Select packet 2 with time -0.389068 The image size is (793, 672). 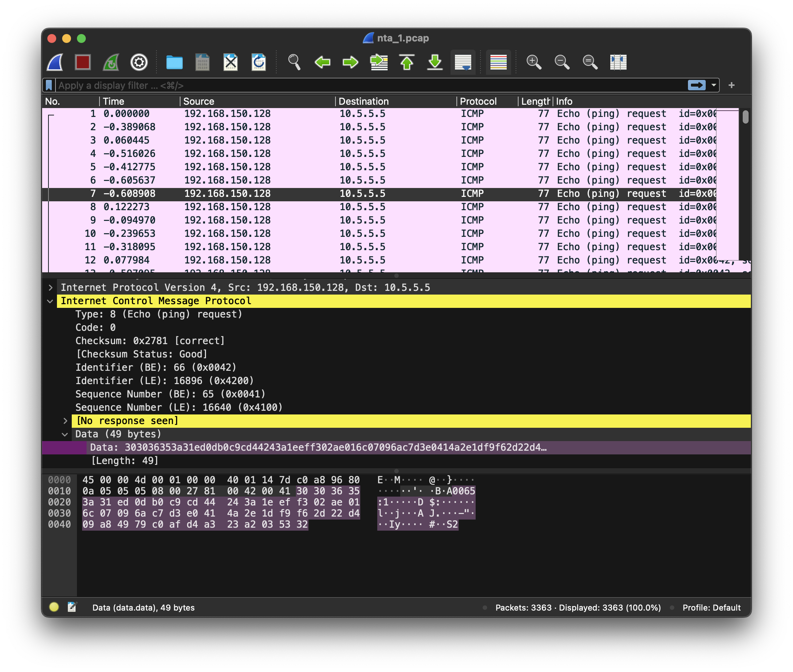pos(379,127)
